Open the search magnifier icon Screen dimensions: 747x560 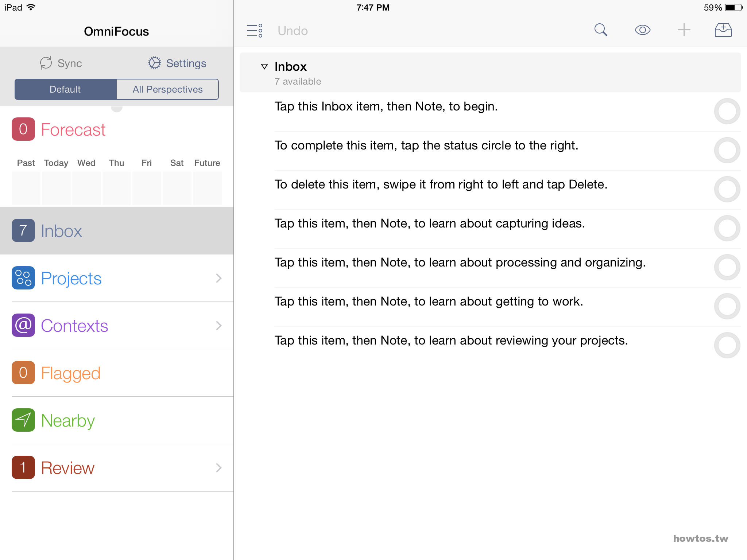coord(600,30)
